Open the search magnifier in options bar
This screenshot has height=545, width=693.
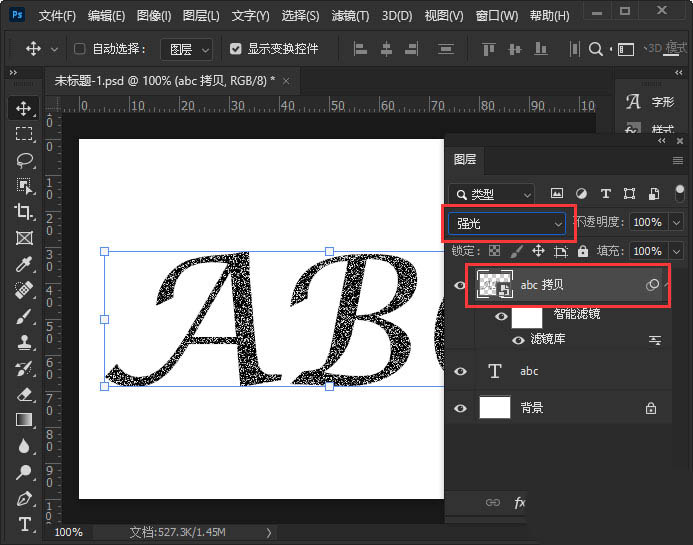[x=596, y=49]
